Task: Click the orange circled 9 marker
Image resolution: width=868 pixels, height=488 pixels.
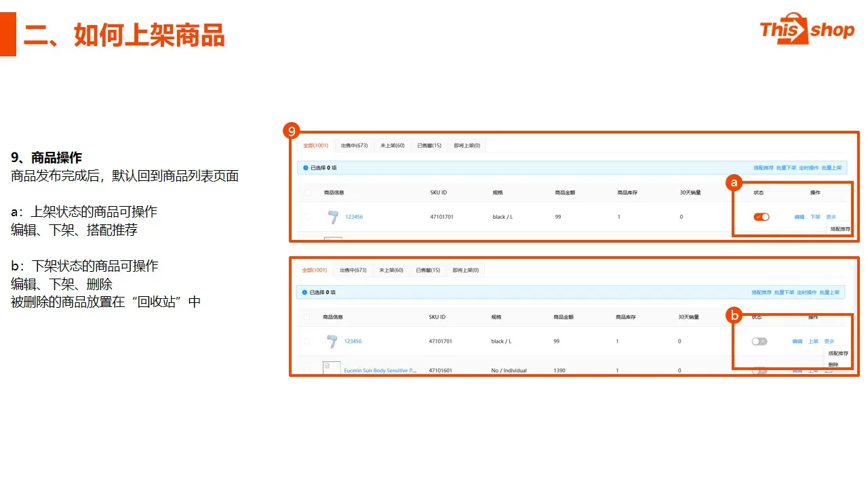Action: coord(291,131)
